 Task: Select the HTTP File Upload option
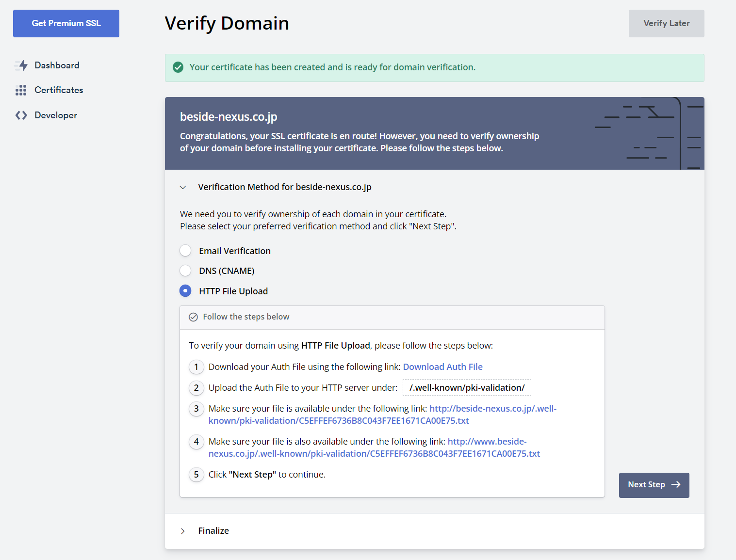click(x=185, y=290)
